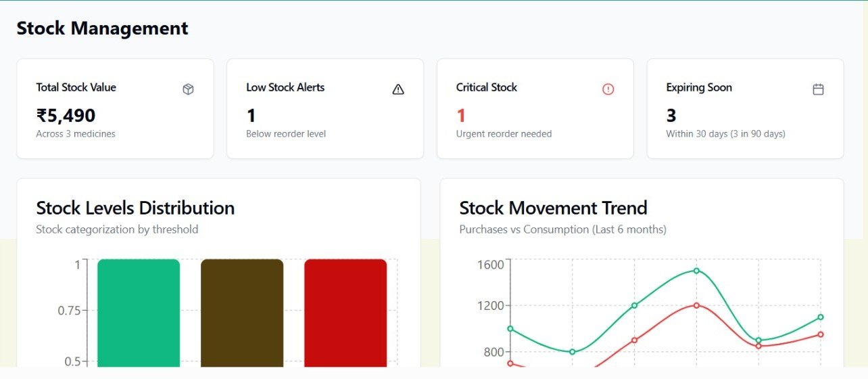The height and width of the screenshot is (379, 868).
Task: Select the Low Stock Alerts card title
Action: [285, 87]
